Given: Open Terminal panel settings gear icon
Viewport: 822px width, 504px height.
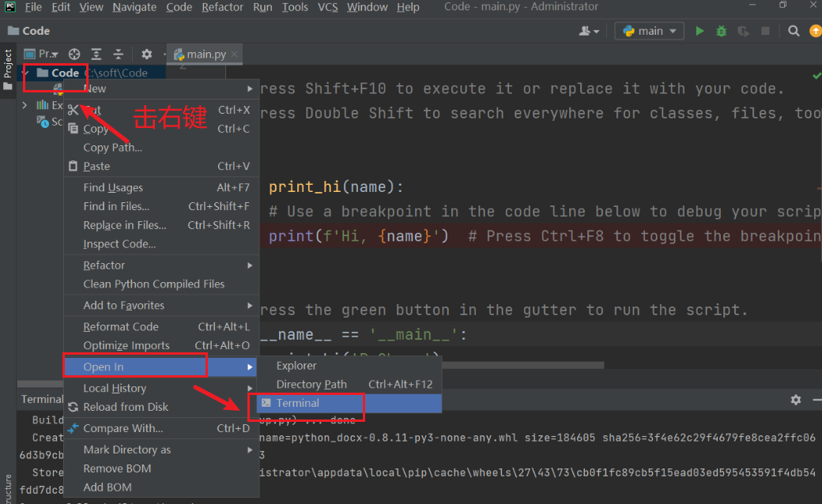Looking at the screenshot, I should coord(796,400).
